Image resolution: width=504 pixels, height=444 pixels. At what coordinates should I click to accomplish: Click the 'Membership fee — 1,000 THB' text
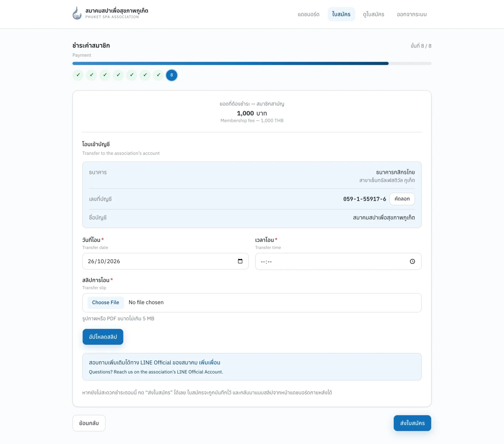click(252, 121)
